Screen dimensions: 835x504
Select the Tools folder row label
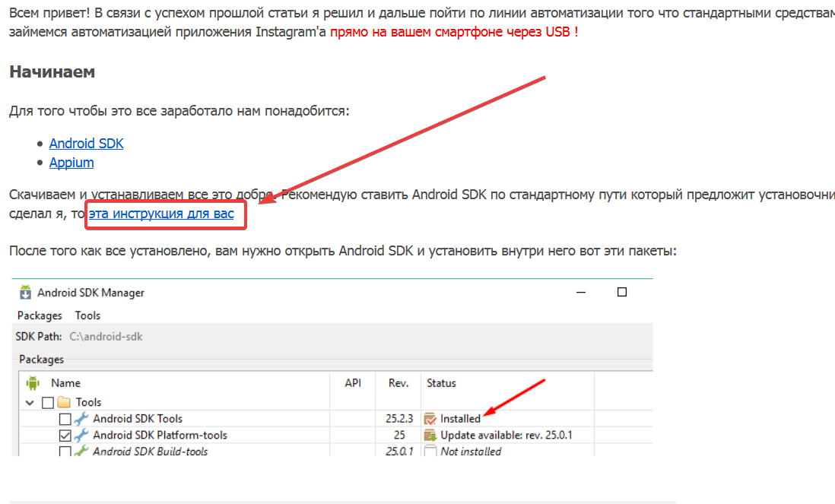pyautogui.click(x=88, y=402)
